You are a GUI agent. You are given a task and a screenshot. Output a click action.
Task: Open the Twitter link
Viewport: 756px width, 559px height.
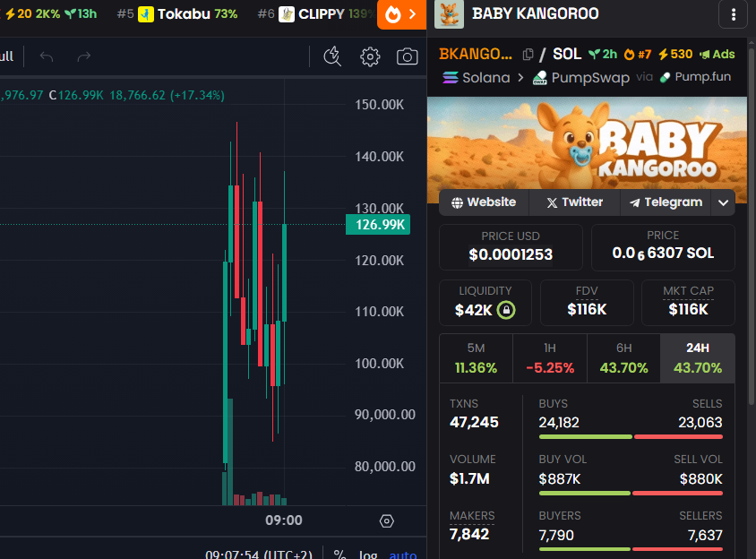pos(574,202)
